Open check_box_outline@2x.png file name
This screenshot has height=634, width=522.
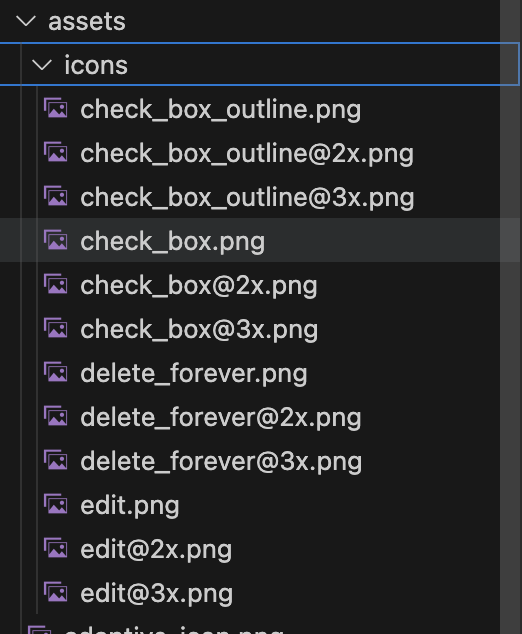point(247,154)
